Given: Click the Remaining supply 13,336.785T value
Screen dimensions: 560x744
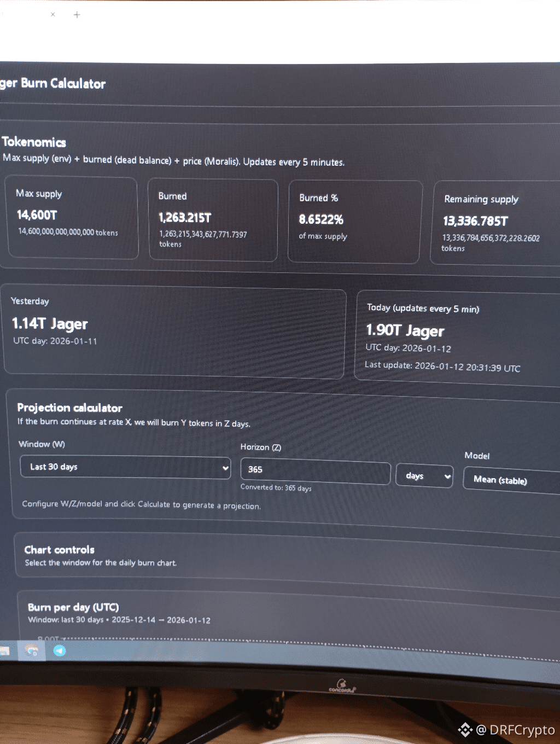Looking at the screenshot, I should pos(475,221).
